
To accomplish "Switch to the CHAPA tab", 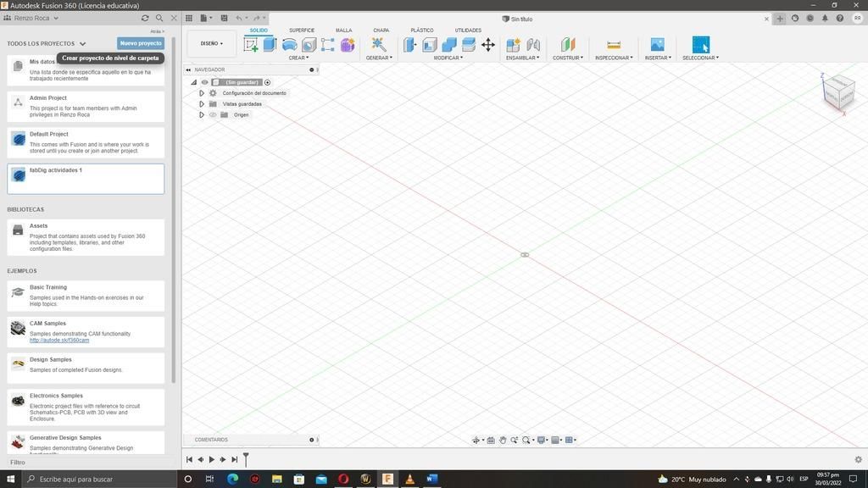I will (381, 30).
